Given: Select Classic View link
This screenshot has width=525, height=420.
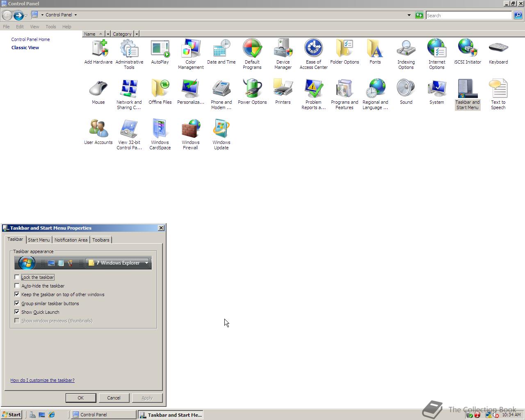Looking at the screenshot, I should pos(25,48).
